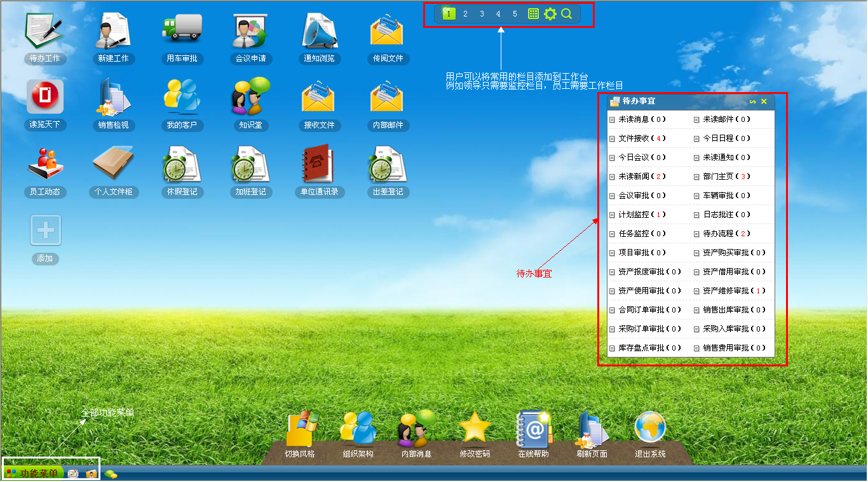Click the 出差登记 icon

(x=388, y=163)
